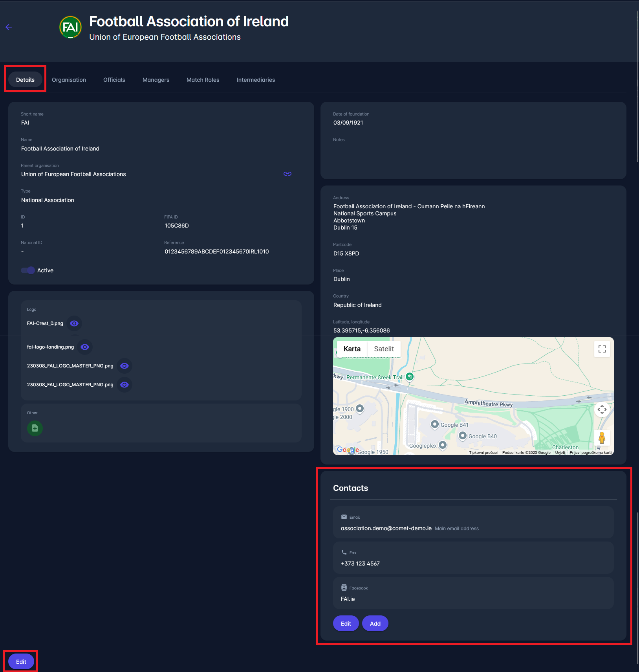Switch the map to Satelit view
Image resolution: width=639 pixels, height=672 pixels.
pyautogui.click(x=384, y=349)
